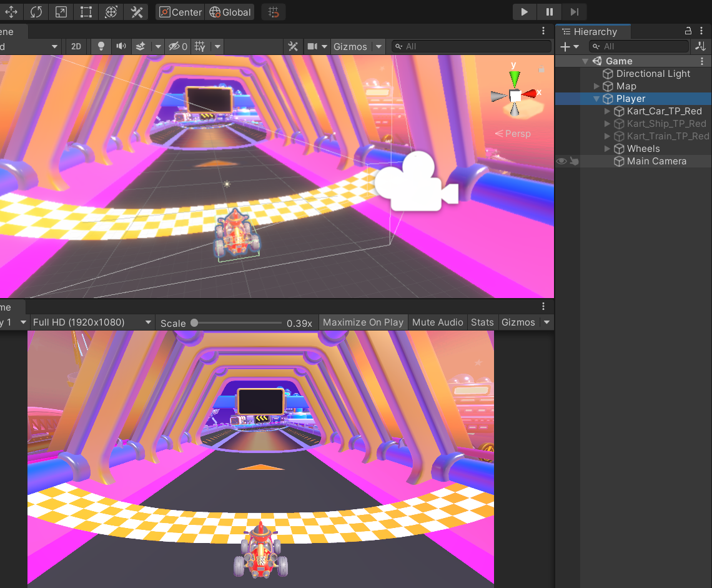Toggle Scene view Gizmos
712x588 pixels.
[350, 46]
